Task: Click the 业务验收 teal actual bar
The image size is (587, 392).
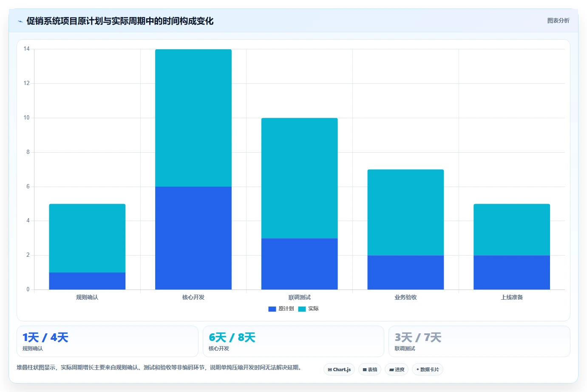Action: click(406, 213)
